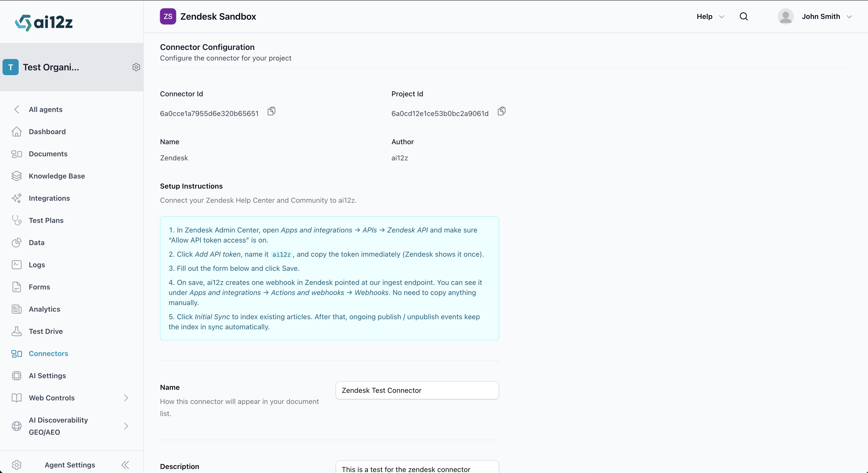Viewport: 868px width, 473px height.
Task: Copy the Project Id to clipboard
Action: click(x=502, y=111)
